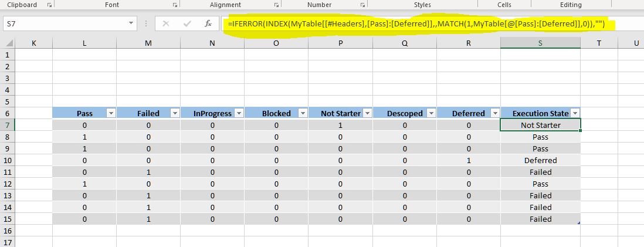This screenshot has height=247, width=644.
Task: Click the Insert Function fx icon
Action: 208,24
